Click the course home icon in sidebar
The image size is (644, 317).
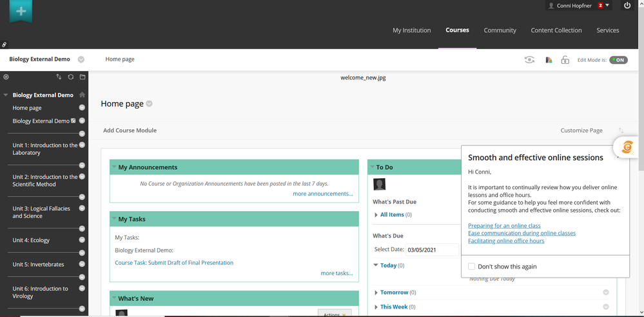click(82, 94)
